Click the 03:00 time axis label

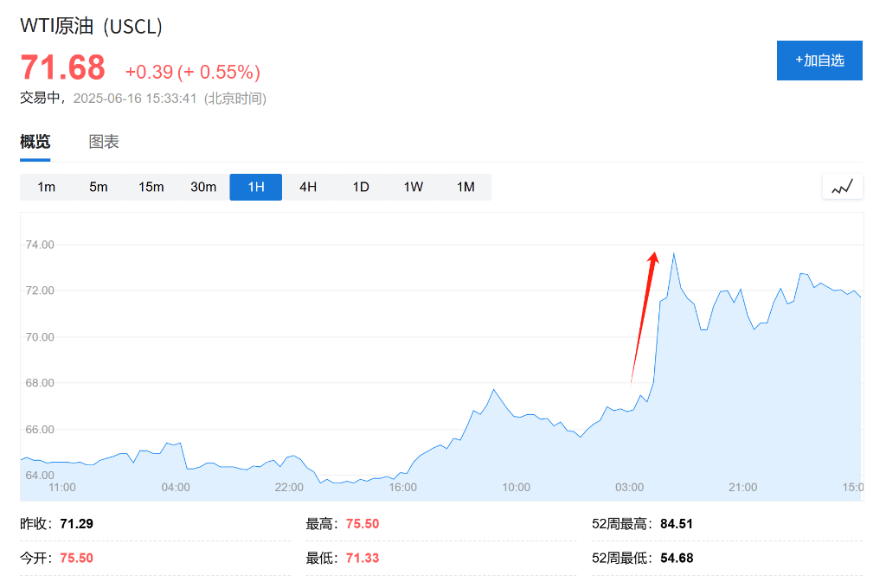tap(630, 487)
